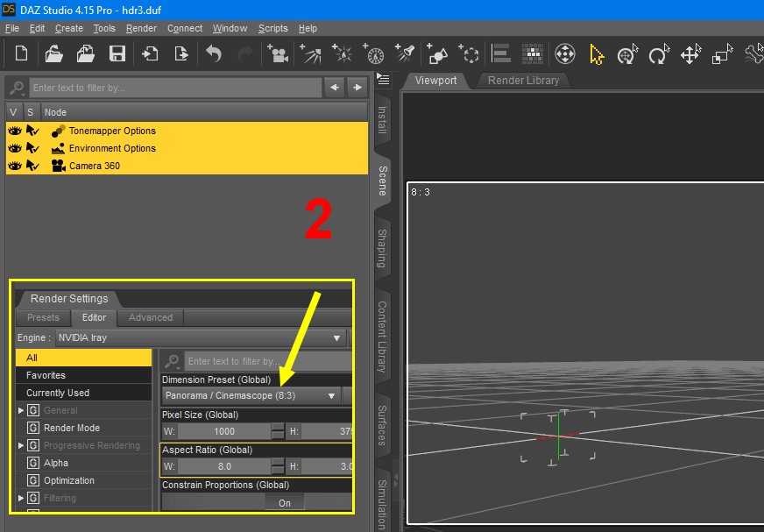The height and width of the screenshot is (532, 764).
Task: Select the Camera 360 node row
Action: tap(187, 166)
